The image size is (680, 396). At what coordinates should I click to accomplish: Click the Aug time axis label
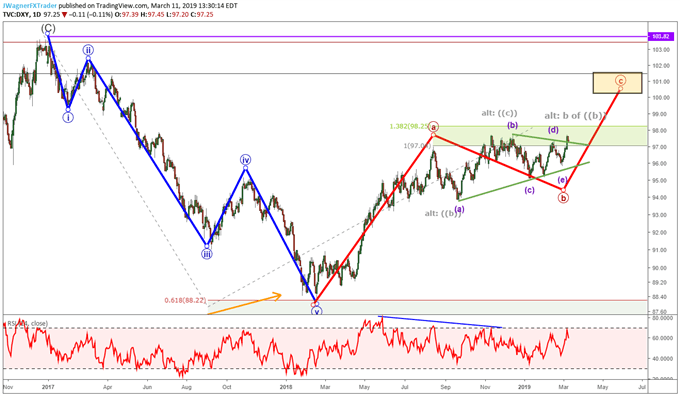(187, 386)
